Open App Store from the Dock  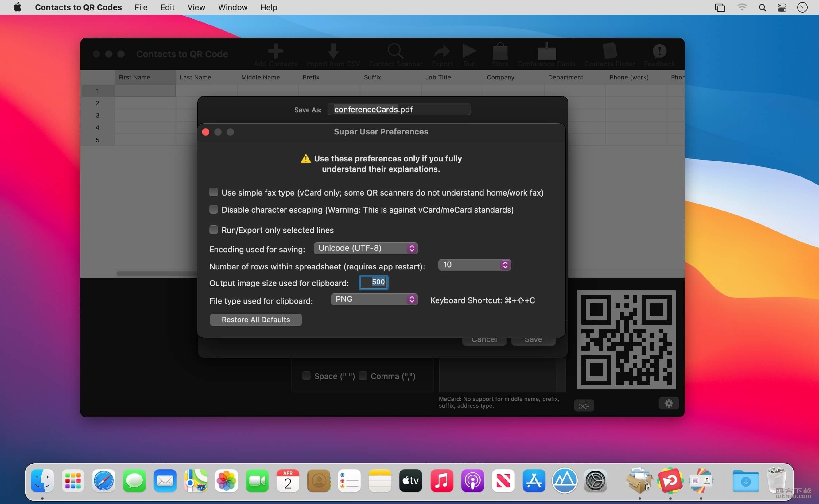pyautogui.click(x=534, y=481)
